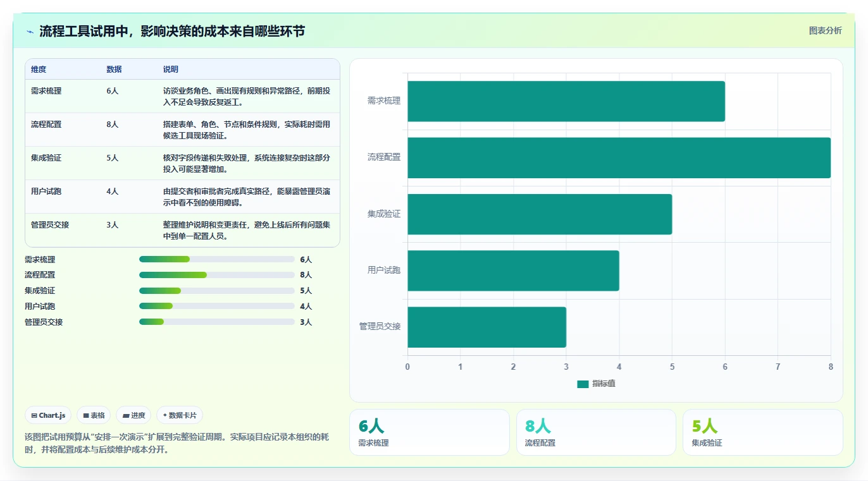Click the 8人 value in the table
Image resolution: width=868 pixels, height=481 pixels.
[x=113, y=125]
